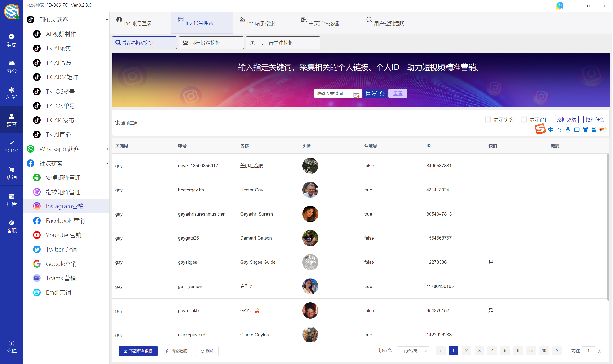The image size is (613, 364).
Task: Open the AIGC panel from the sidebar
Action: (11, 93)
